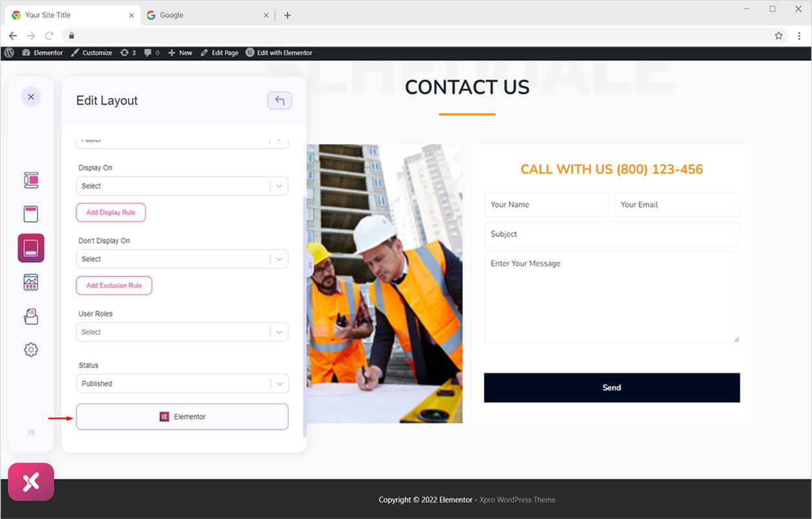Click the back arrow in Edit Layout
The width and height of the screenshot is (812, 519).
280,100
